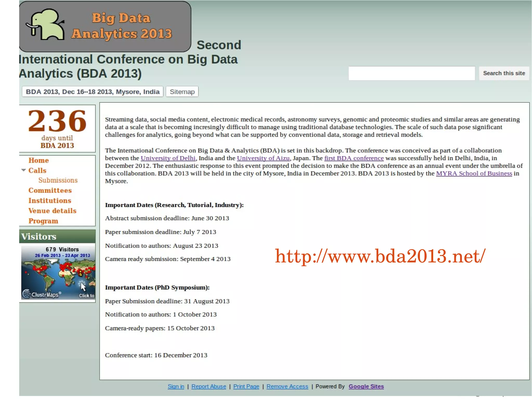Click 'Paper submission deadline: July 7 2013'
This screenshot has height=399, width=532.
point(161,232)
